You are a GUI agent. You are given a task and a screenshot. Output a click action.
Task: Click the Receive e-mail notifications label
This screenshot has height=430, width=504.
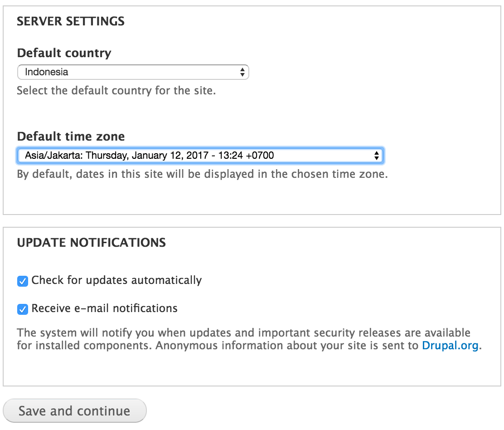104,308
